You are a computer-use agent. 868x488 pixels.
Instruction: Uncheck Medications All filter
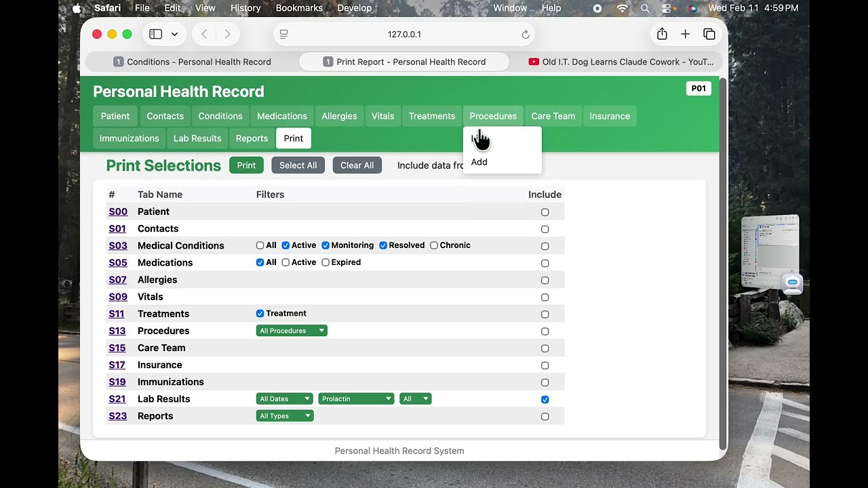click(x=260, y=262)
